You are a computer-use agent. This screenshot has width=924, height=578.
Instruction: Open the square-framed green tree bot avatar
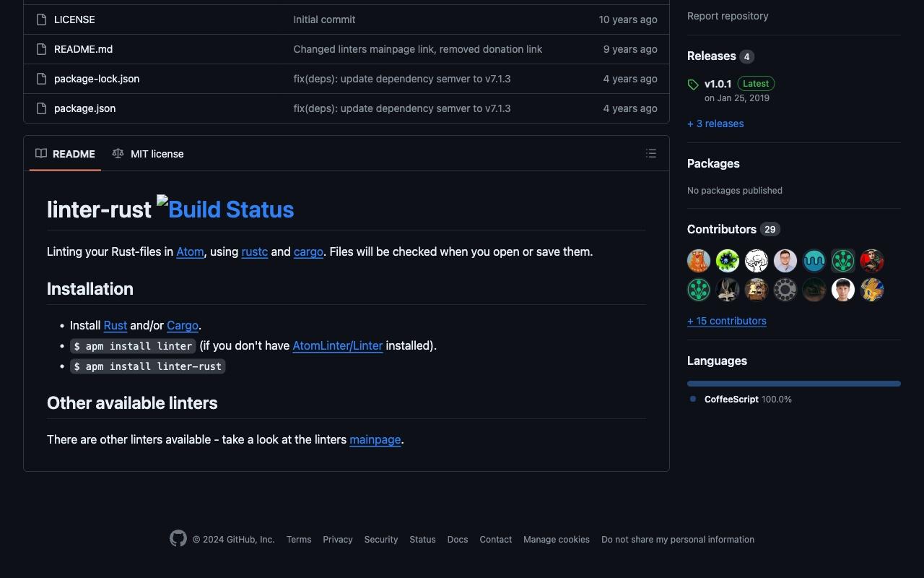coord(843,261)
